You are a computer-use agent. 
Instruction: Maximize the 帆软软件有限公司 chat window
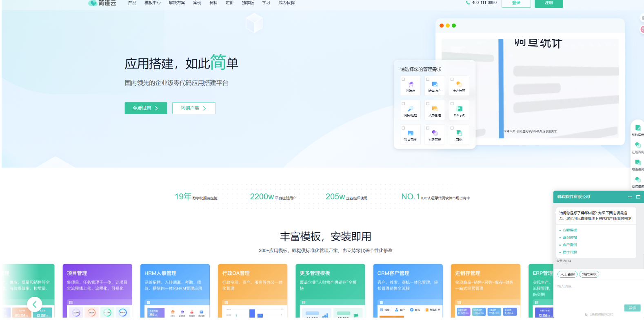tap(638, 197)
